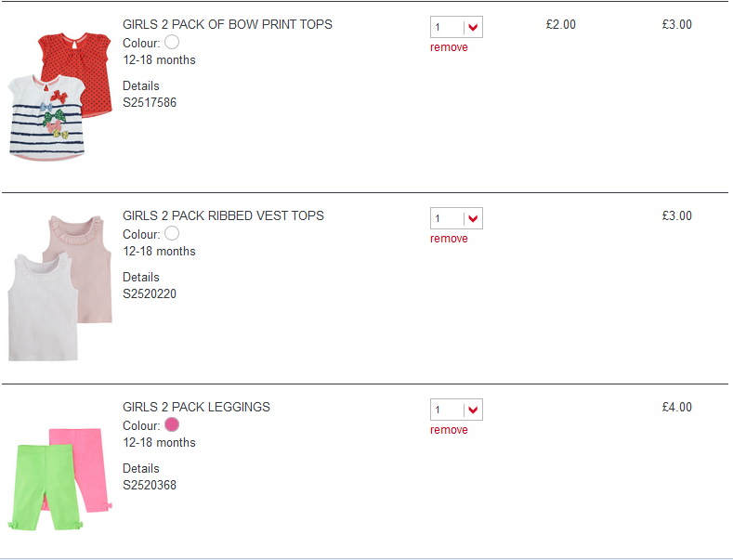This screenshot has height=560, width=733.
Task: View Details for item S2520220
Action: click(141, 277)
